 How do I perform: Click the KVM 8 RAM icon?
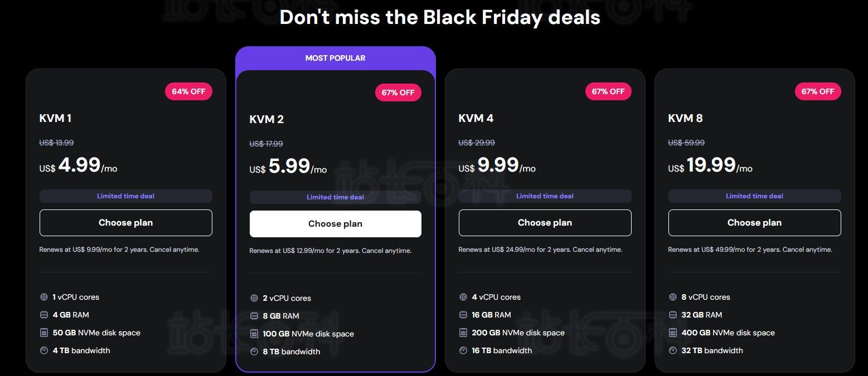[673, 315]
